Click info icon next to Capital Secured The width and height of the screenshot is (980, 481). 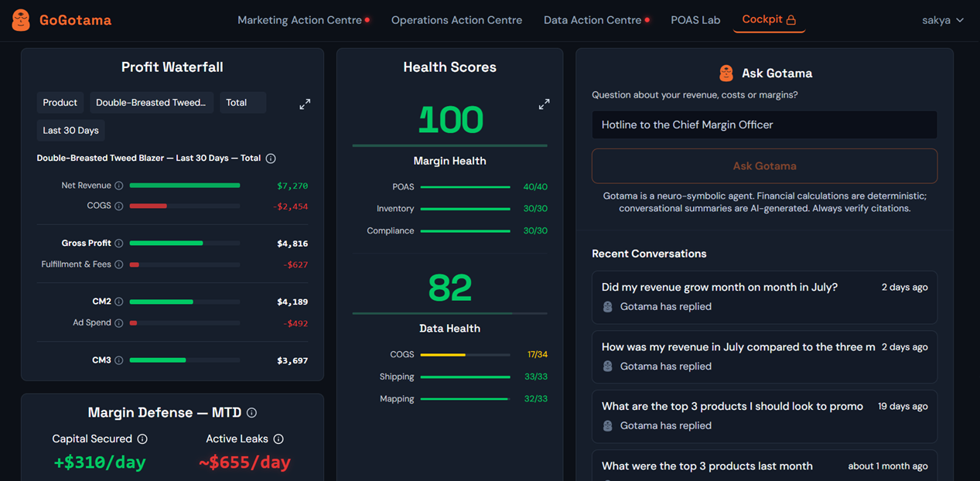pos(142,439)
